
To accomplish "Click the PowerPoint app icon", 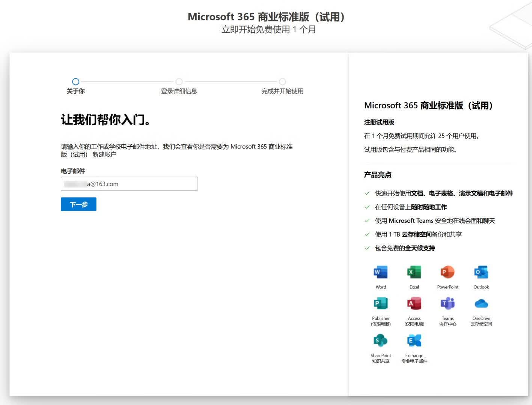I will (448, 272).
